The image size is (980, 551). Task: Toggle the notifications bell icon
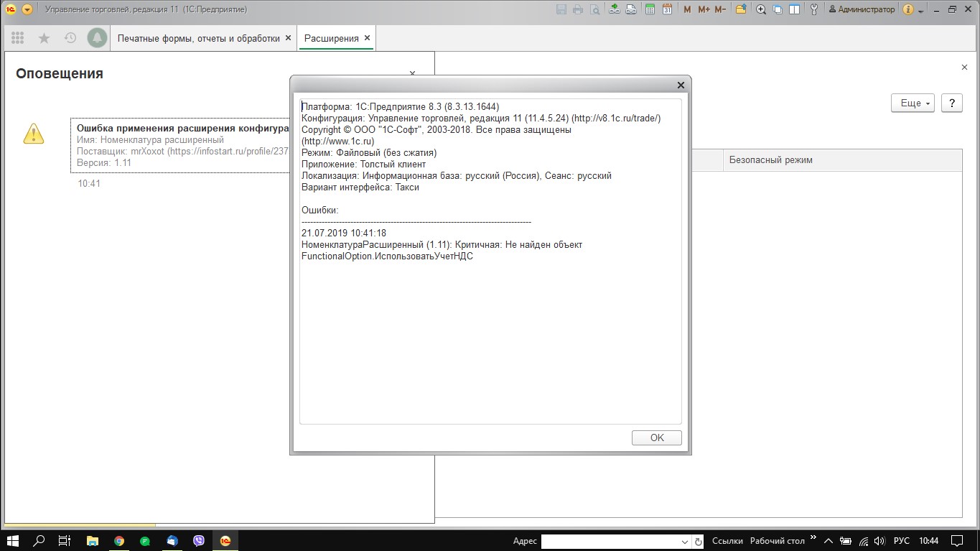[97, 38]
